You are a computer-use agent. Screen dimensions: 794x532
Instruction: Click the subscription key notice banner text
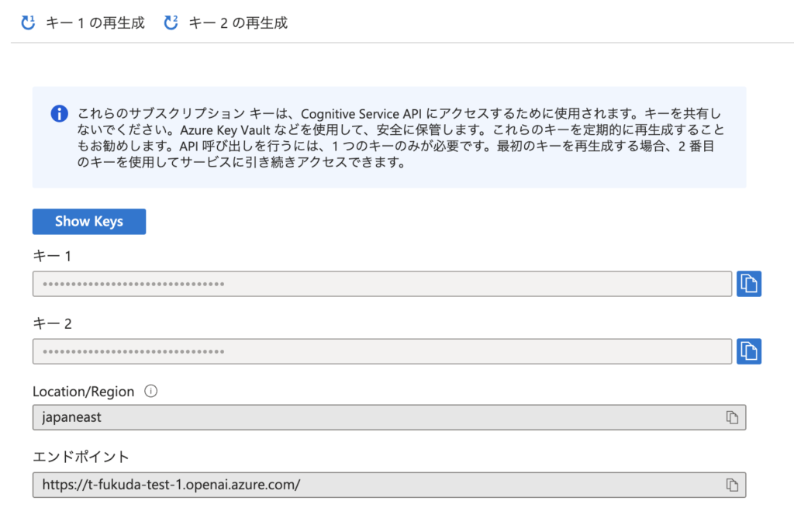tap(399, 138)
